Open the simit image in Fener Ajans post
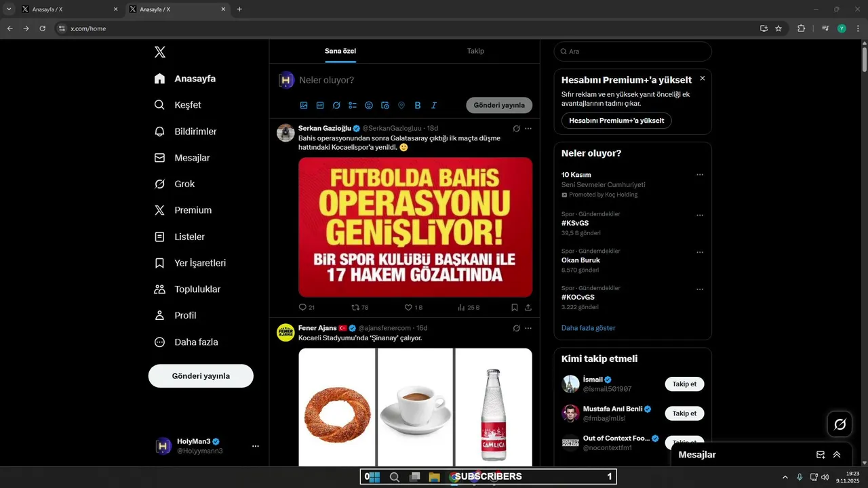The height and width of the screenshot is (488, 868). (337, 407)
